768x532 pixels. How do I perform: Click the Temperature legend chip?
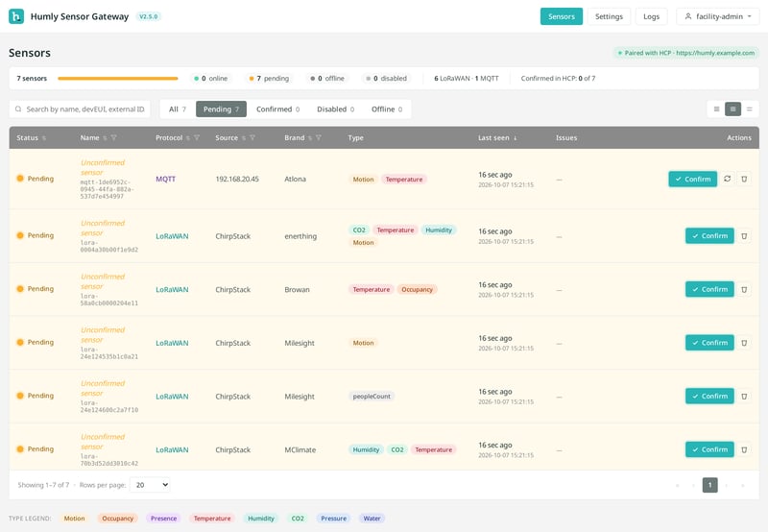(212, 519)
